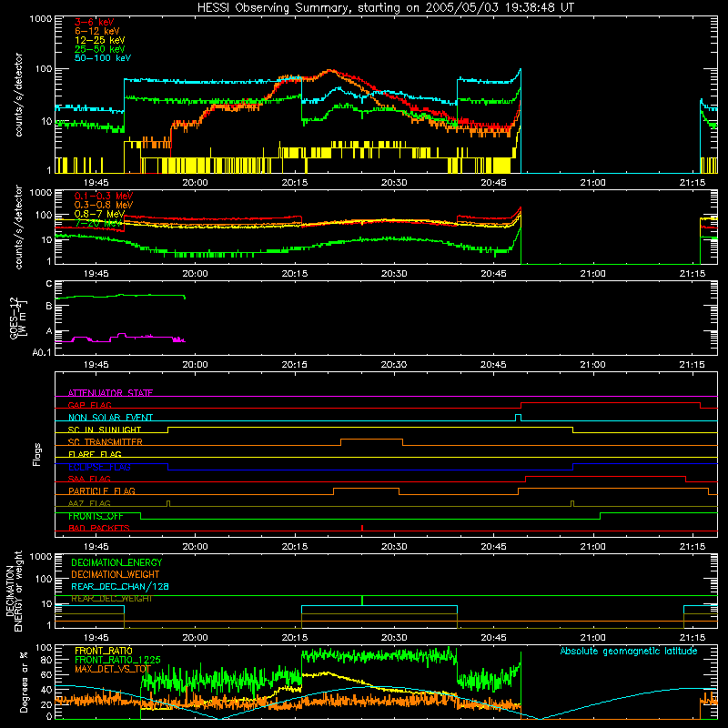Click the 21:00 tick label under the Flags panel

(x=593, y=547)
